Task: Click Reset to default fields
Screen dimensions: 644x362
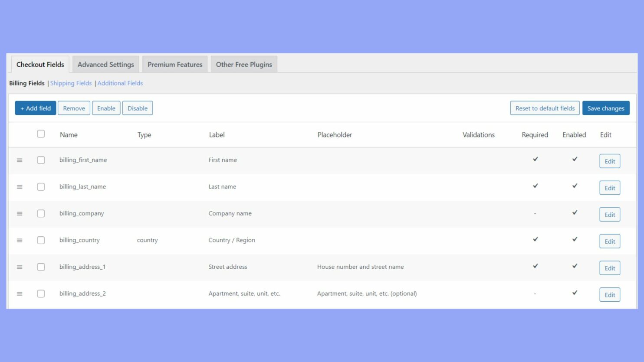Action: tap(545, 108)
